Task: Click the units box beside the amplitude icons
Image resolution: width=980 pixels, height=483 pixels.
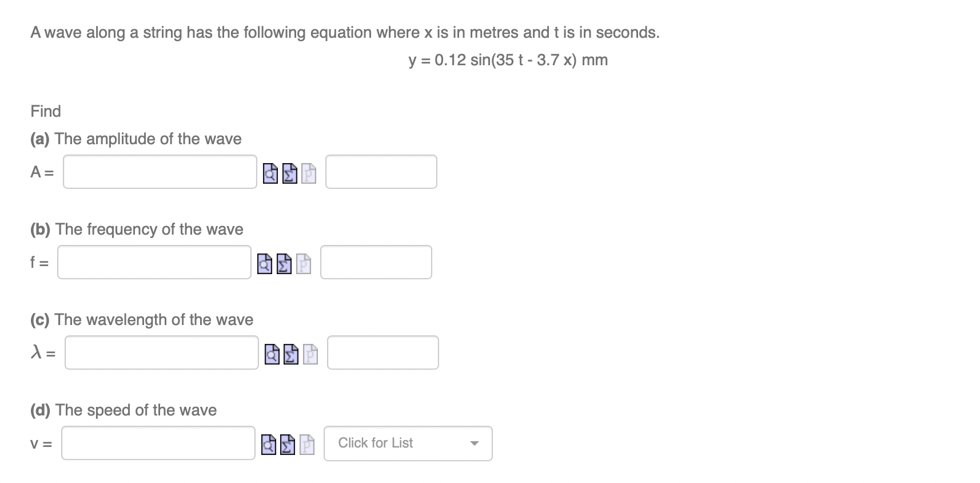Action: (381, 172)
